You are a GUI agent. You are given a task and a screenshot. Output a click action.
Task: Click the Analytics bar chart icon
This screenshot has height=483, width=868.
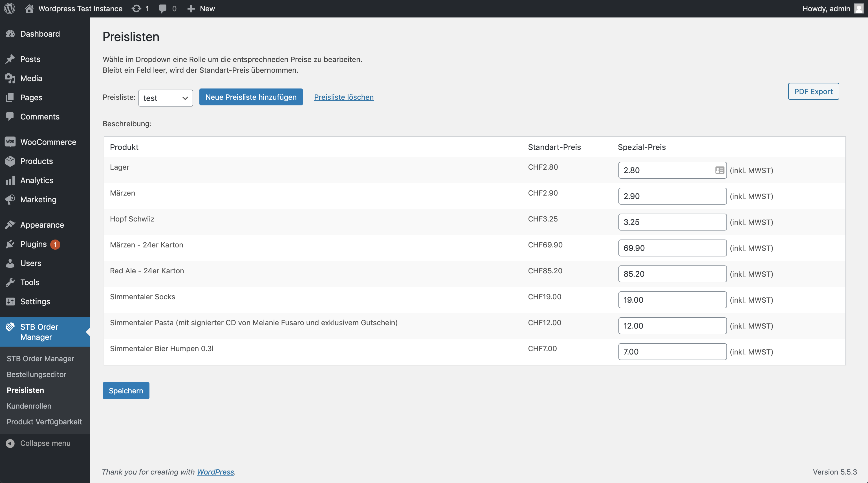(x=10, y=180)
